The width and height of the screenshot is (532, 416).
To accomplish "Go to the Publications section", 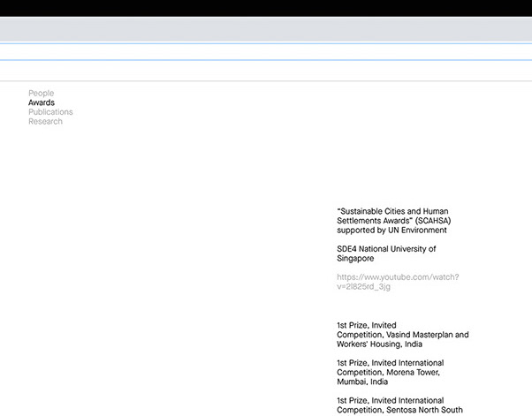I will coord(50,112).
